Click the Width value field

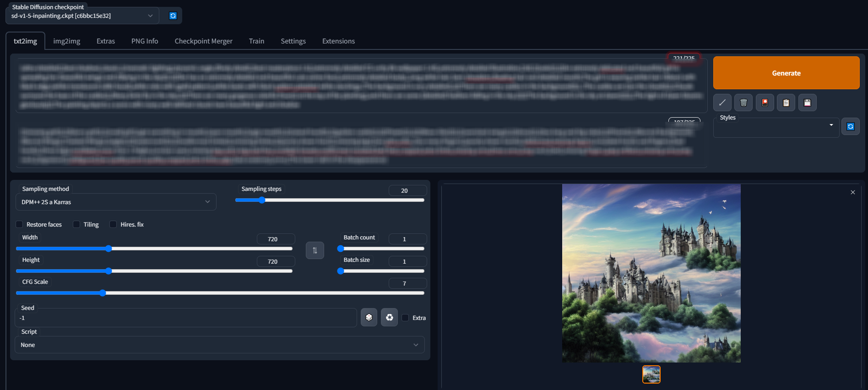click(x=276, y=239)
